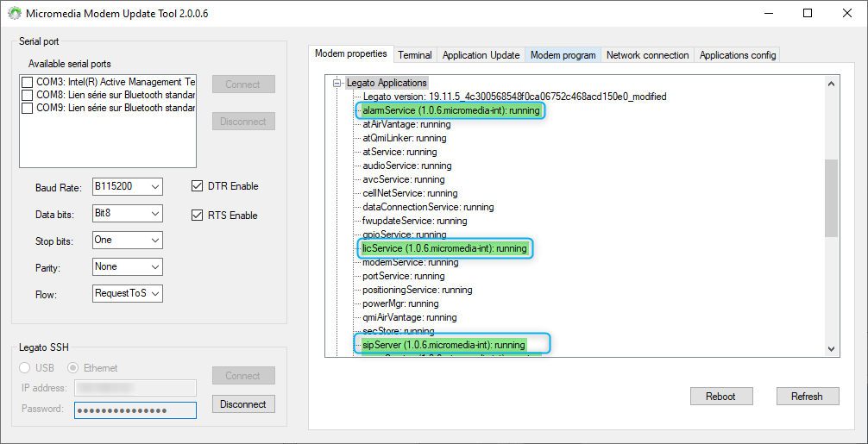The width and height of the screenshot is (868, 444).
Task: Check the COM3 serial port checkbox
Action: pyautogui.click(x=28, y=82)
